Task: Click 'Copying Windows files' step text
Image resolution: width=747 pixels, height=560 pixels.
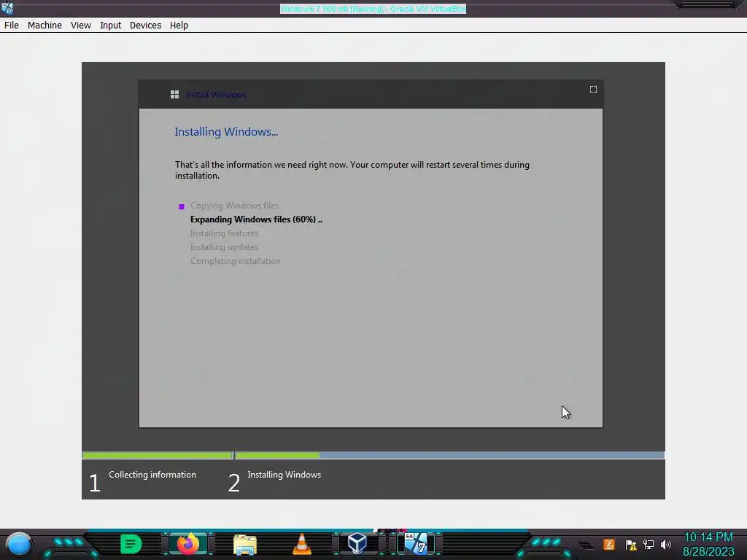Action: [234, 206]
